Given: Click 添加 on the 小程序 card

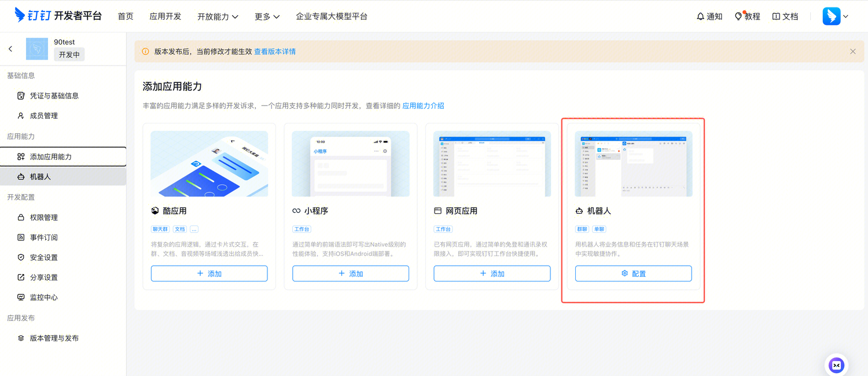Looking at the screenshot, I should [x=351, y=273].
